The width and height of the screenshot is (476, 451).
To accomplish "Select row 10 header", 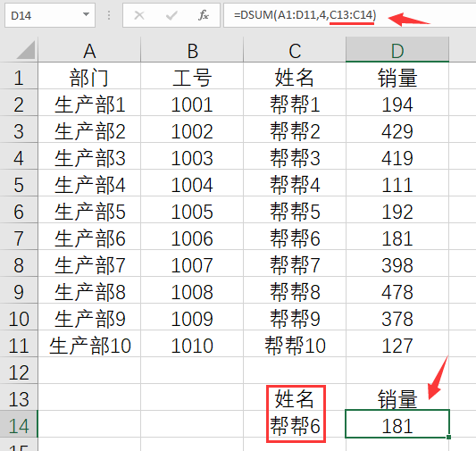I will tap(19, 317).
